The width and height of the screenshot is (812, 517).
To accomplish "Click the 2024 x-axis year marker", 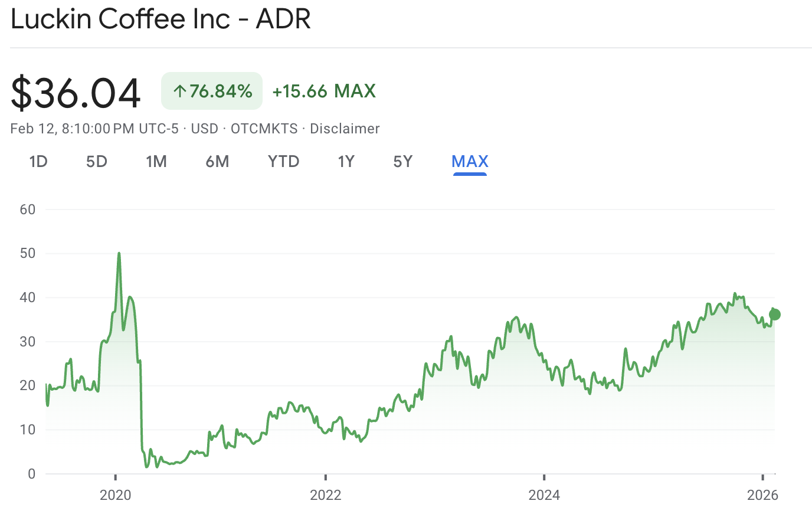I will coord(544,495).
